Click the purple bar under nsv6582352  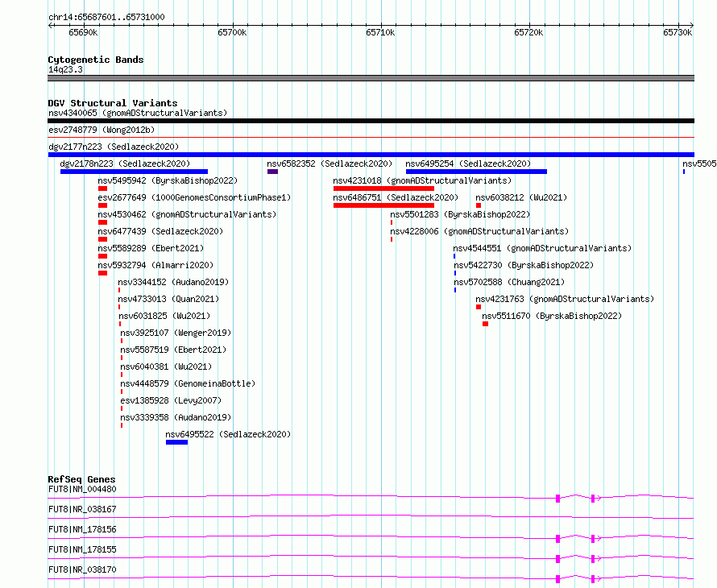tap(272, 172)
